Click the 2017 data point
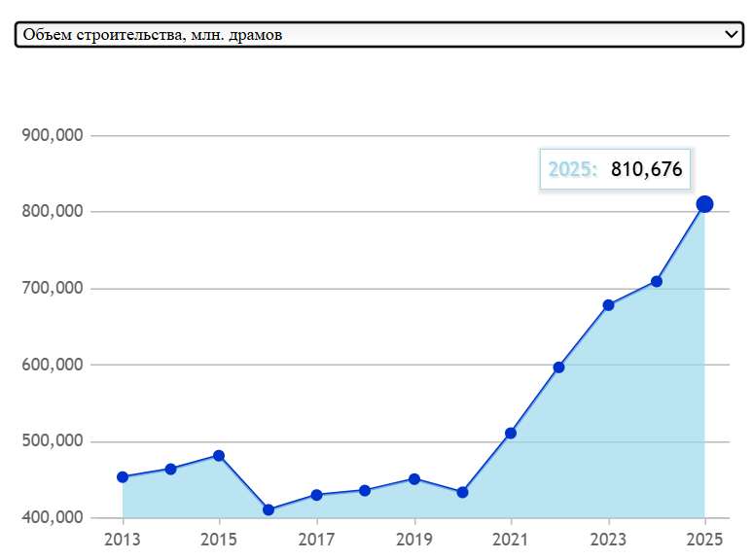 coord(317,495)
